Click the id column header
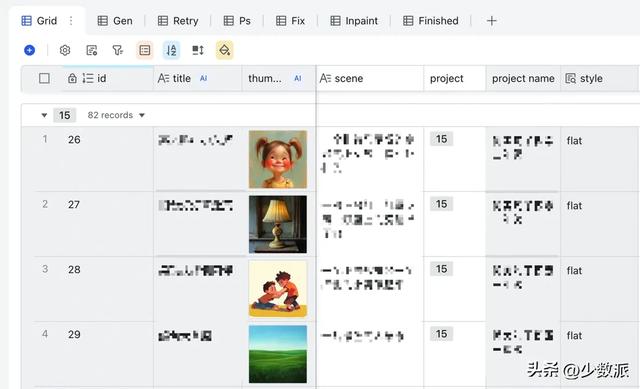 tap(108, 78)
